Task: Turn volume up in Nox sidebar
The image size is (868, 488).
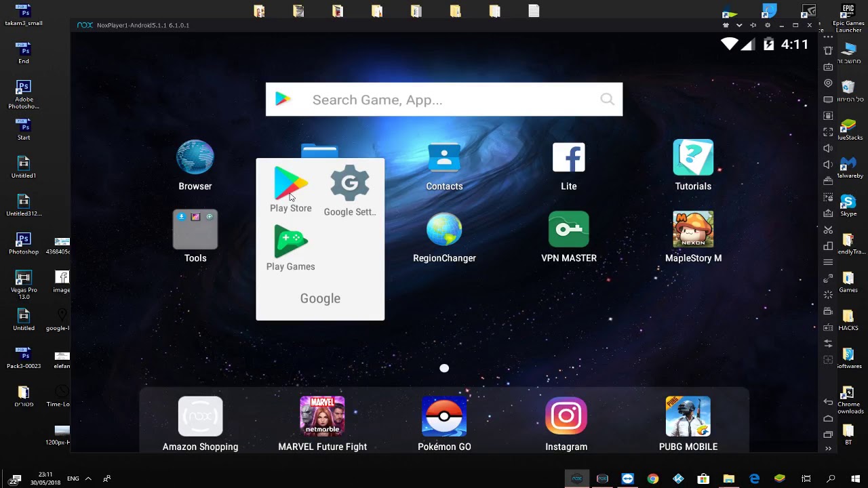Action: tap(828, 148)
